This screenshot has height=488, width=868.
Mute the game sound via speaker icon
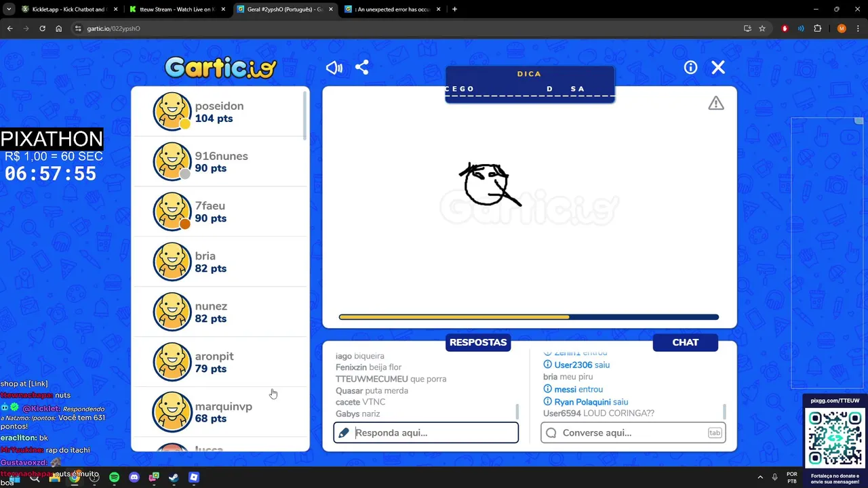334,68
